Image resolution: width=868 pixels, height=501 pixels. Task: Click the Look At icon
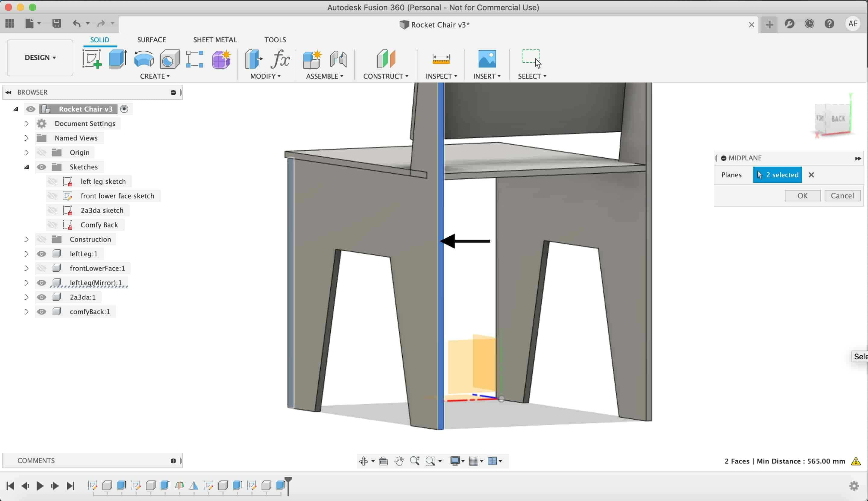coord(383,461)
